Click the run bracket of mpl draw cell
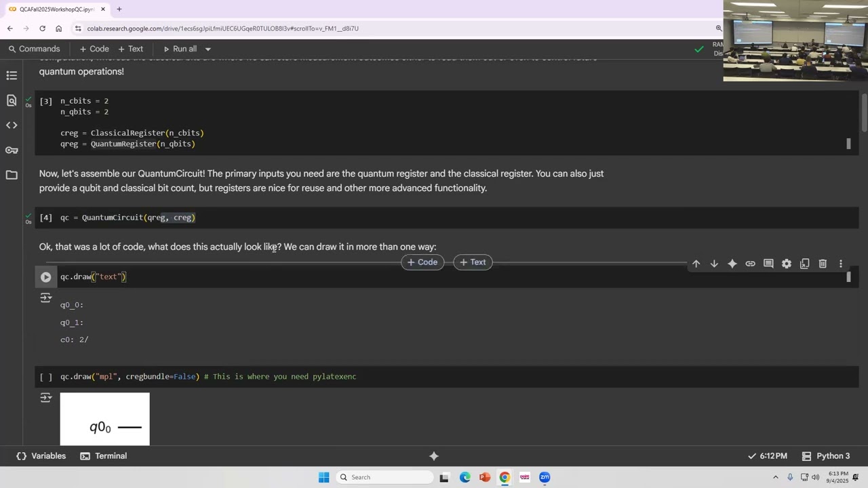This screenshot has height=488, width=868. [x=45, y=377]
